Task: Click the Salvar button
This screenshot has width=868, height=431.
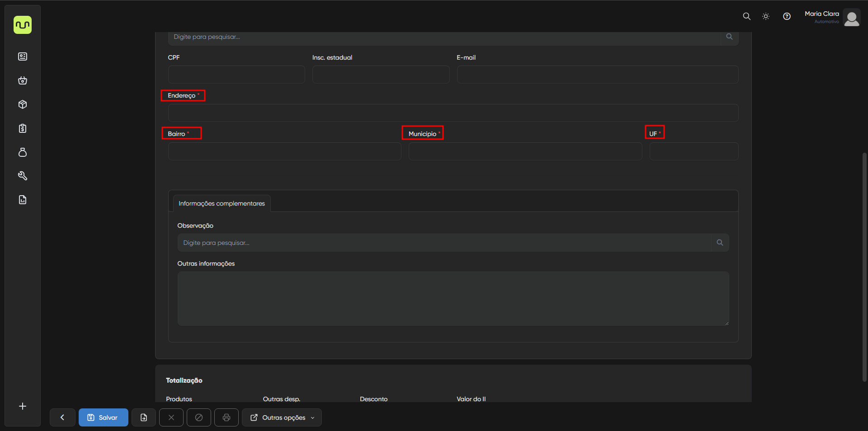Action: 103,417
